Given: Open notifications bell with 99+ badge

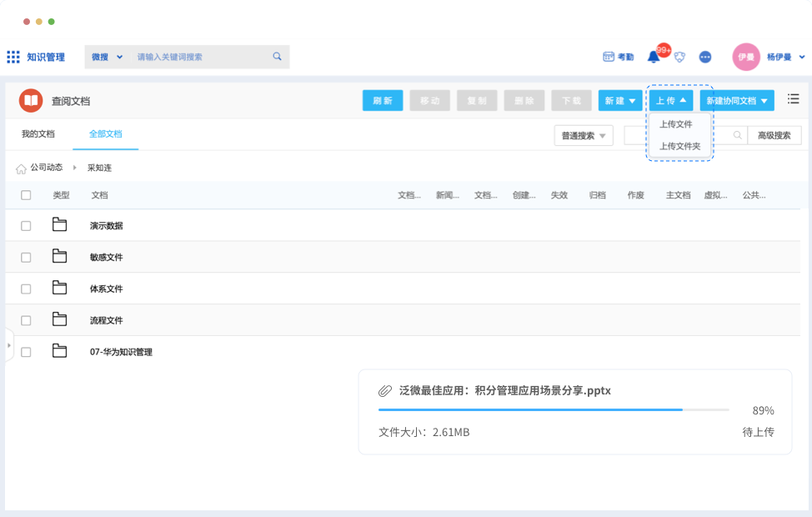Looking at the screenshot, I should pyautogui.click(x=654, y=57).
